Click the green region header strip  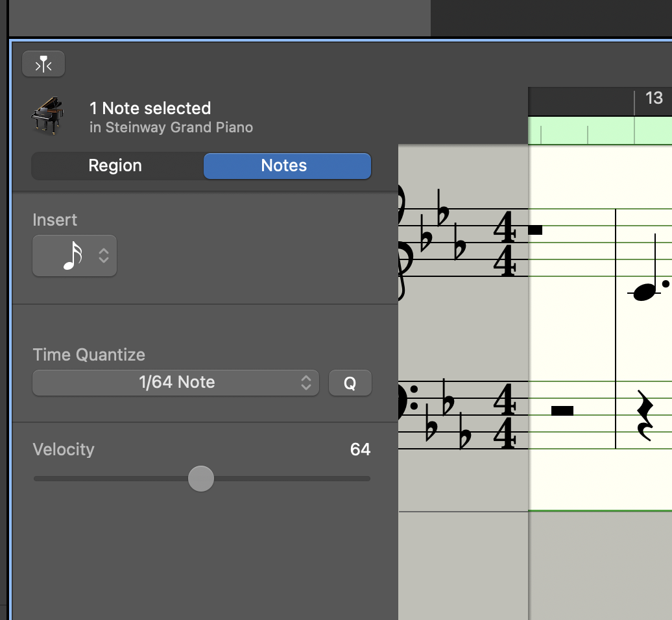600,130
